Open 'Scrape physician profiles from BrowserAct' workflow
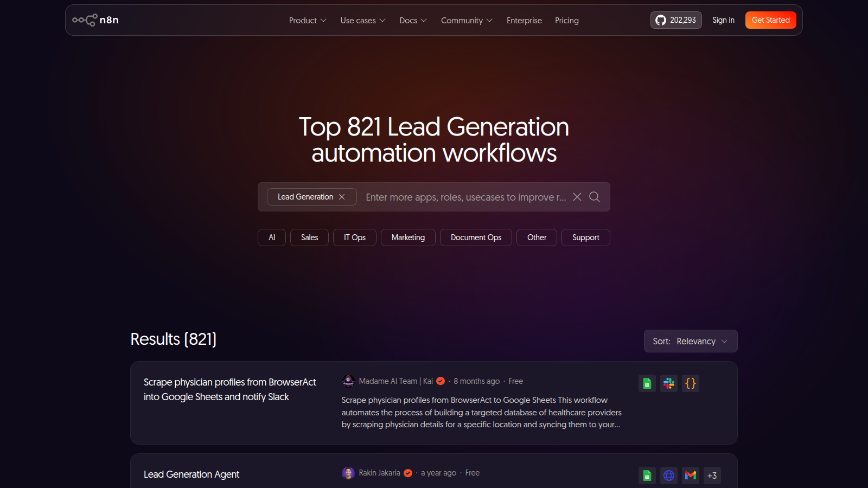 coord(230,389)
